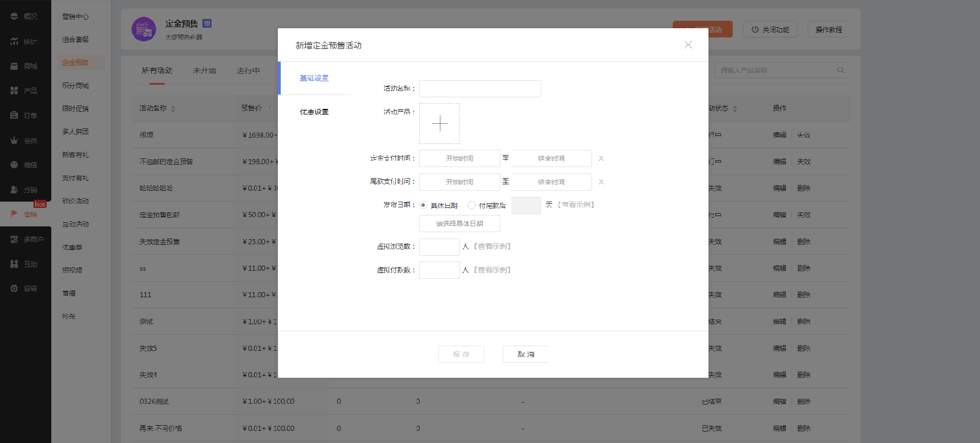Open 营销 flag item in the left sidebar
Screen dimensions: 980x443
click(25, 214)
